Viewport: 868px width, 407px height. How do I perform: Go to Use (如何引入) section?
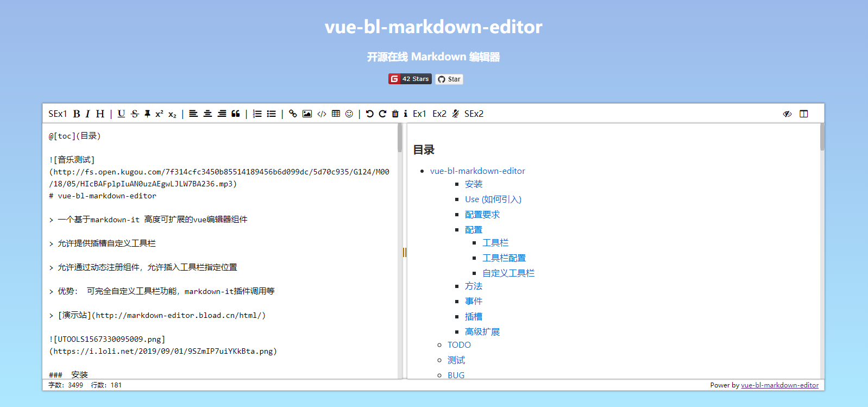click(493, 199)
